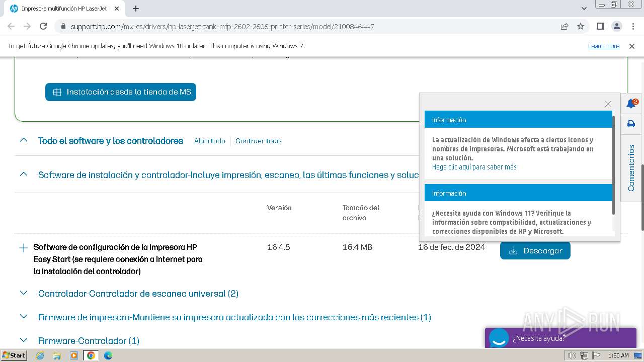Open the Windows Start button
This screenshot has height=362, width=644.
coord(14,355)
